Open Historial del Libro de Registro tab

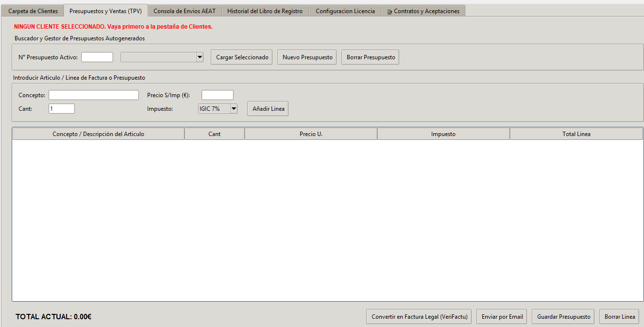click(265, 11)
